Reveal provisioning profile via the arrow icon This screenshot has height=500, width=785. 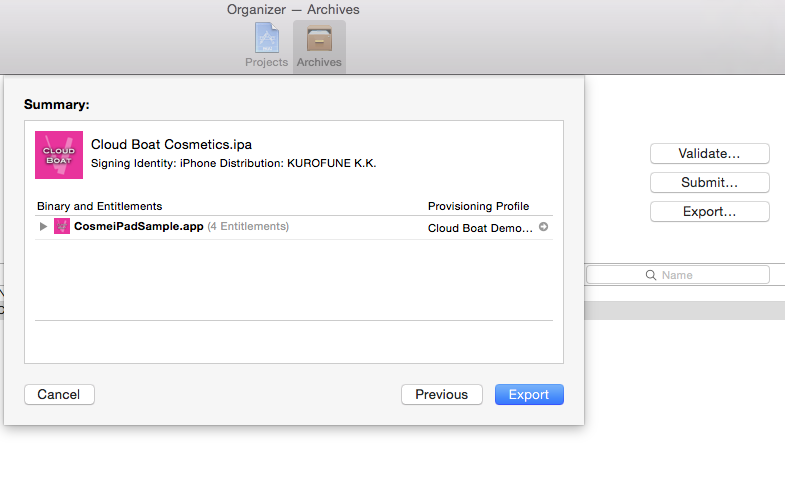(543, 227)
